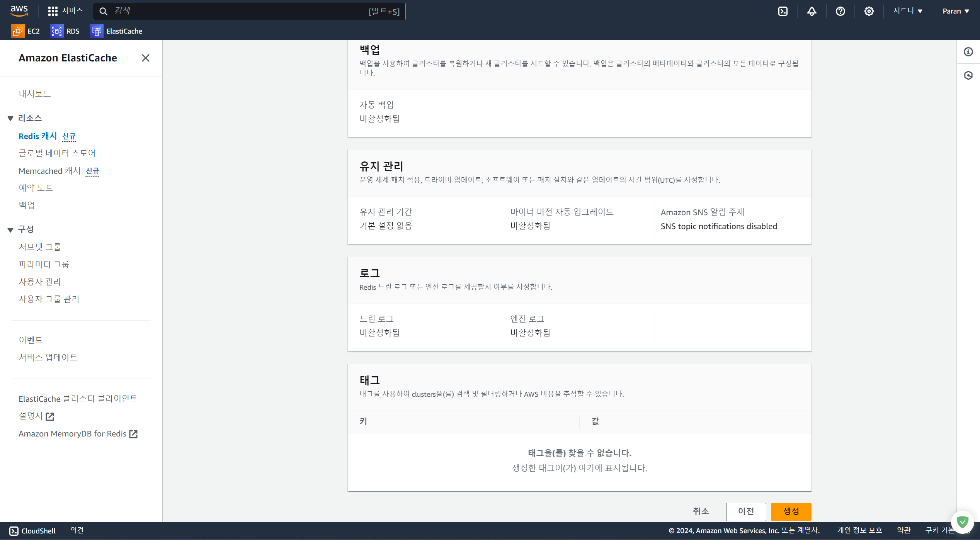Click SNS topic notifications disabled text
The width and height of the screenshot is (980, 540).
coord(719,226)
